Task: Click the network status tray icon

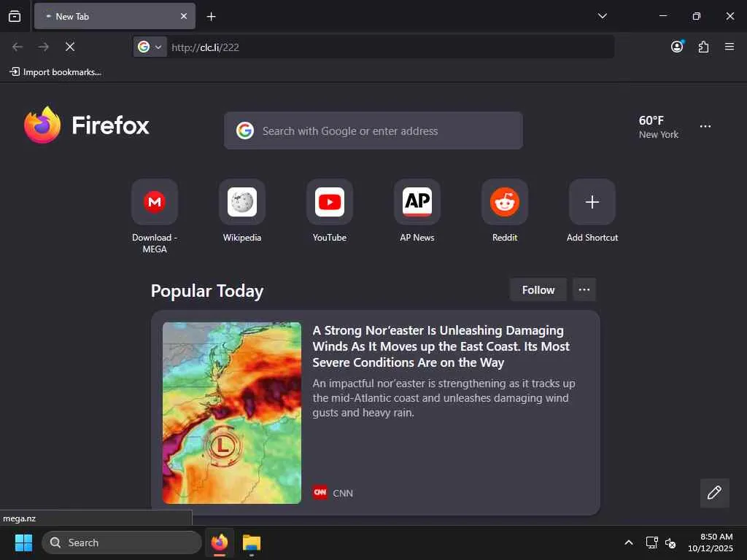Action: click(x=651, y=542)
